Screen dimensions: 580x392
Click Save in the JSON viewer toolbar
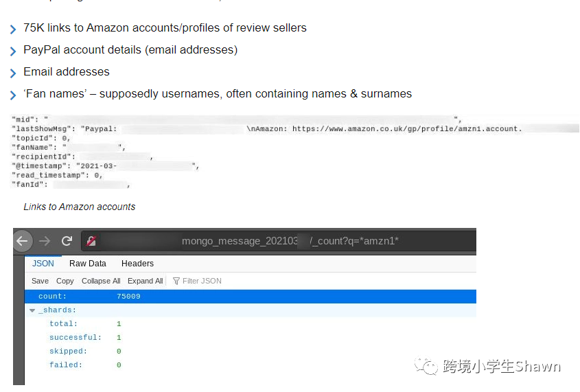(x=40, y=281)
